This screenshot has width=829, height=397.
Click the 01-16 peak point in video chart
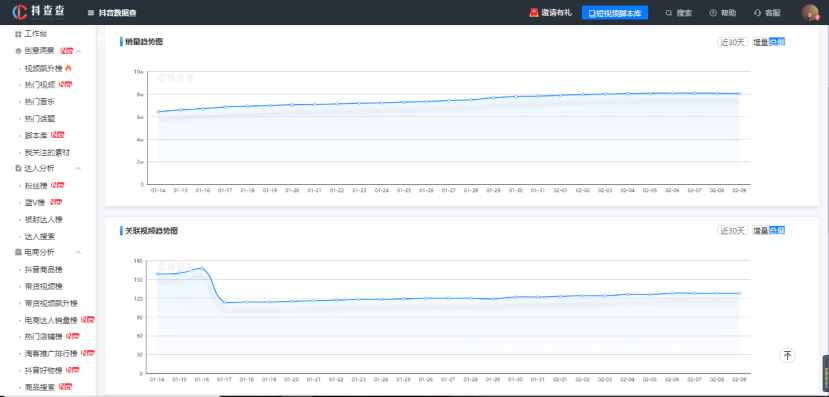click(202, 268)
